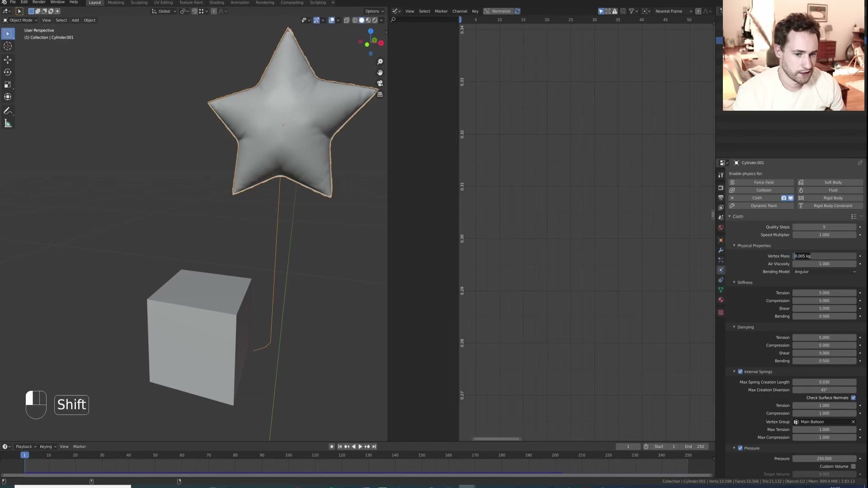Open the Render menu
Image resolution: width=868 pixels, height=488 pixels.
coord(39,2)
